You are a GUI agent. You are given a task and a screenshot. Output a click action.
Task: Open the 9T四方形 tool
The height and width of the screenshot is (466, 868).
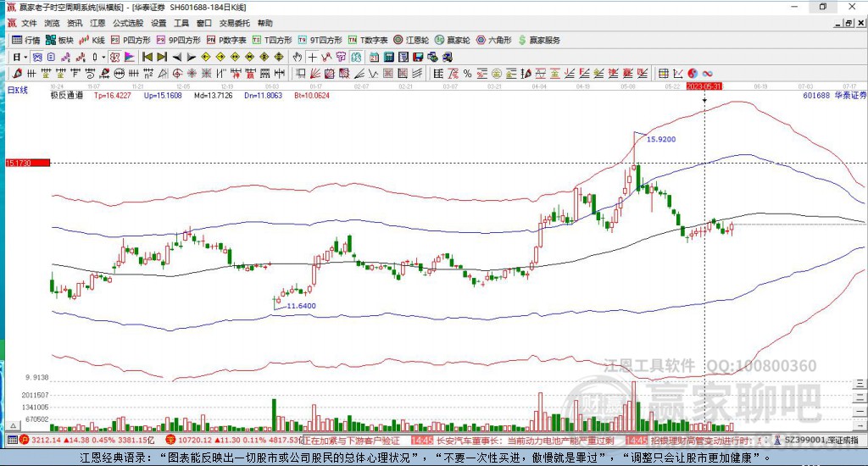320,40
